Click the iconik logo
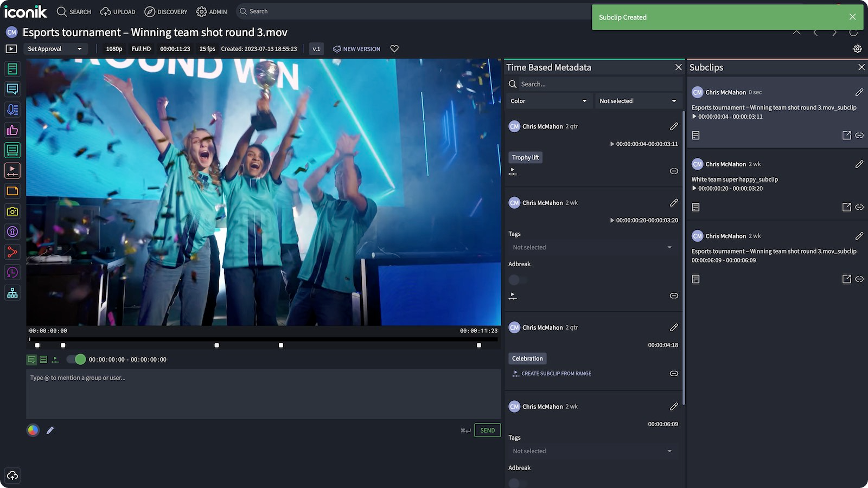Screen dimensions: 868x488 click(25, 11)
